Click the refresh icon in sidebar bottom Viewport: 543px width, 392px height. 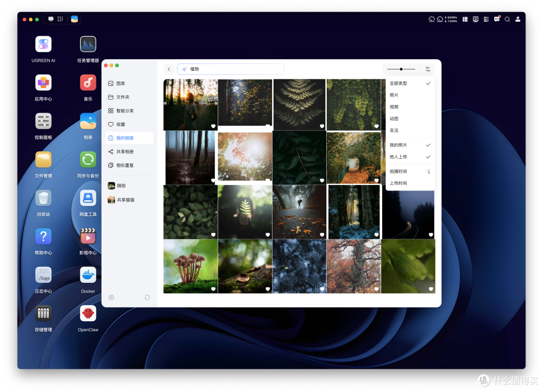147,298
